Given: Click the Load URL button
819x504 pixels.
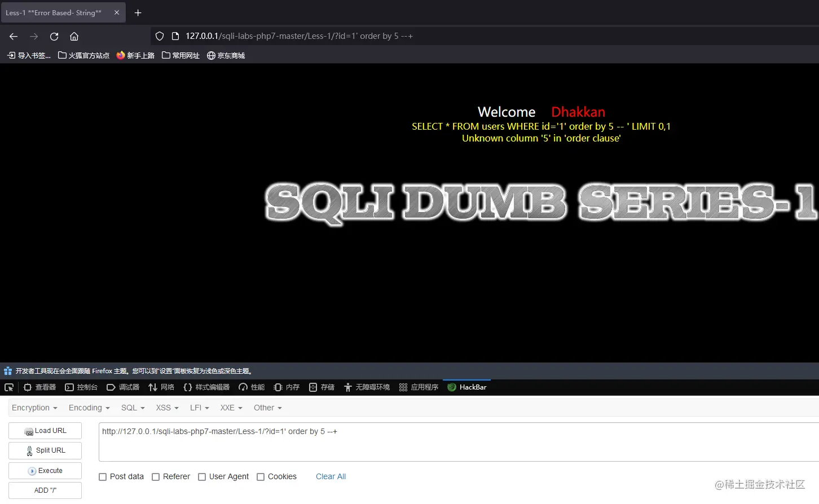Looking at the screenshot, I should point(45,431).
